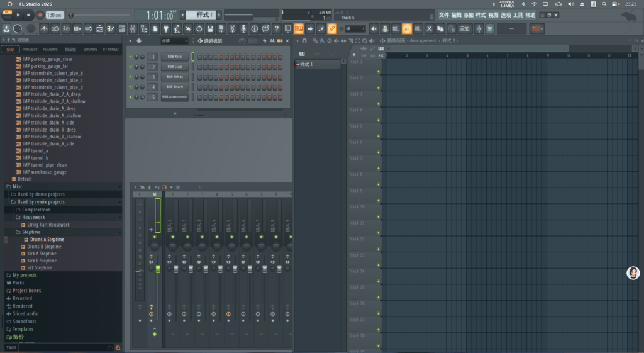Select 样式 1 in the pattern picker

(319, 65)
